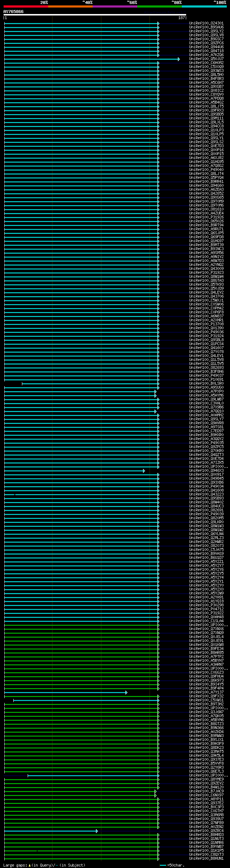This screenshot has height=868, width=230.
Task: Click label UniRef100_B9T3H2
Action: pos(206,704)
